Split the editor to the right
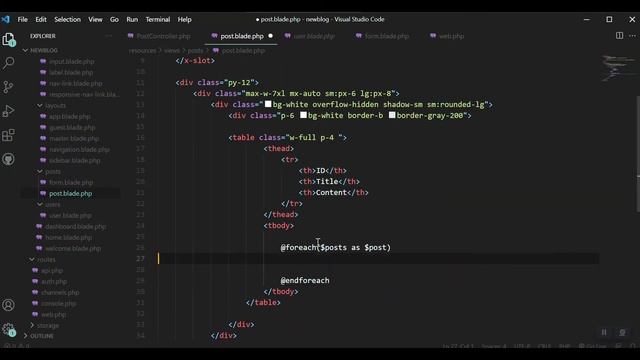 click(619, 36)
